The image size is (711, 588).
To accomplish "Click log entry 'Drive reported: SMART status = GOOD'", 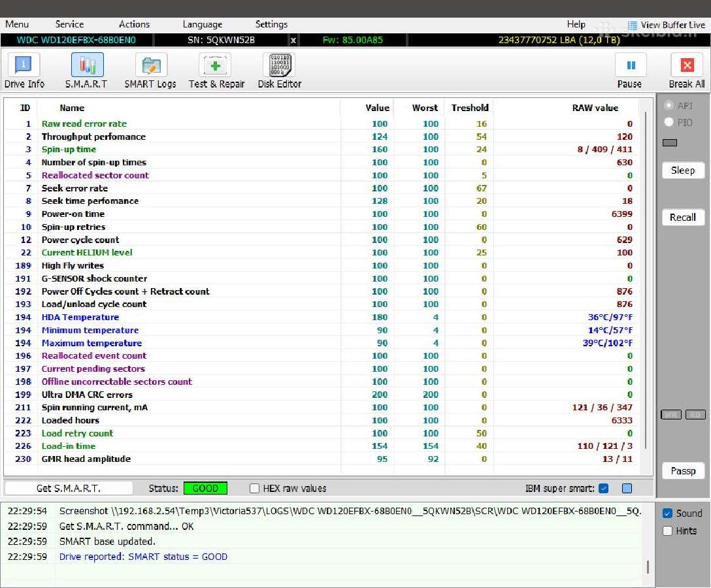I will 143,557.
